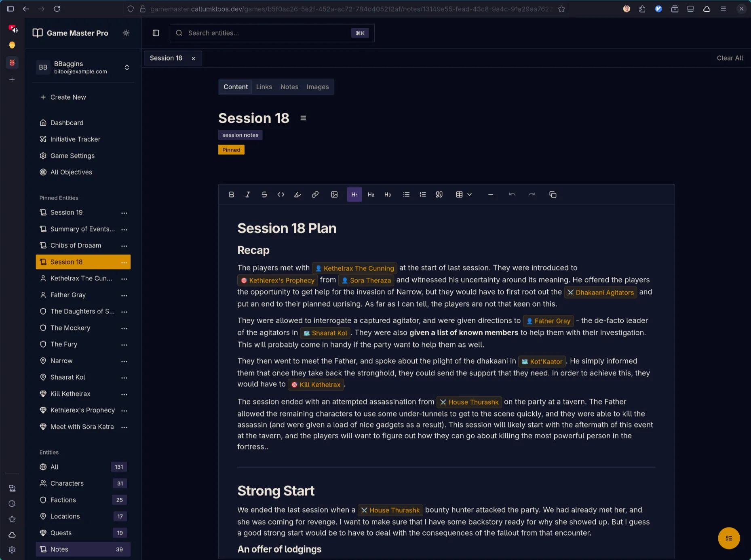
Task: Open the Images tab
Action: 317,86
